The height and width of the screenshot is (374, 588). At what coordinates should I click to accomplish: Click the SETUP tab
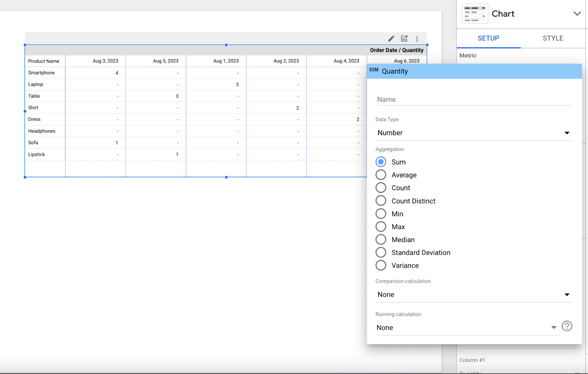488,38
